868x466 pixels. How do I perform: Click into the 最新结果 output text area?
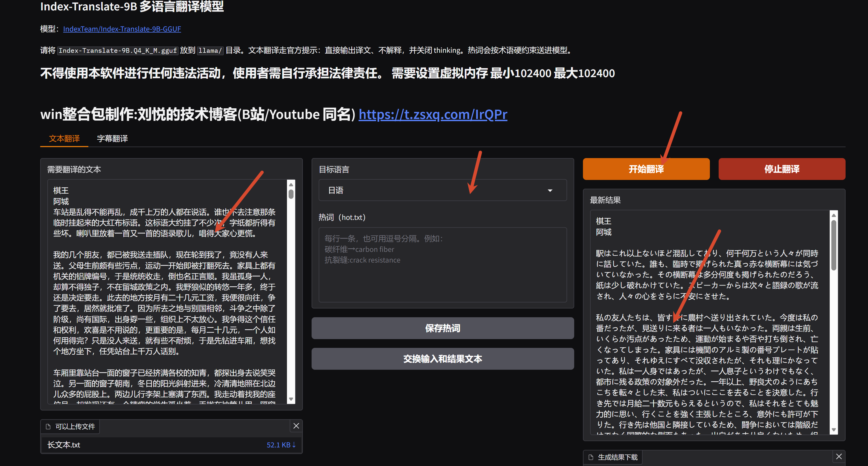tap(710, 322)
